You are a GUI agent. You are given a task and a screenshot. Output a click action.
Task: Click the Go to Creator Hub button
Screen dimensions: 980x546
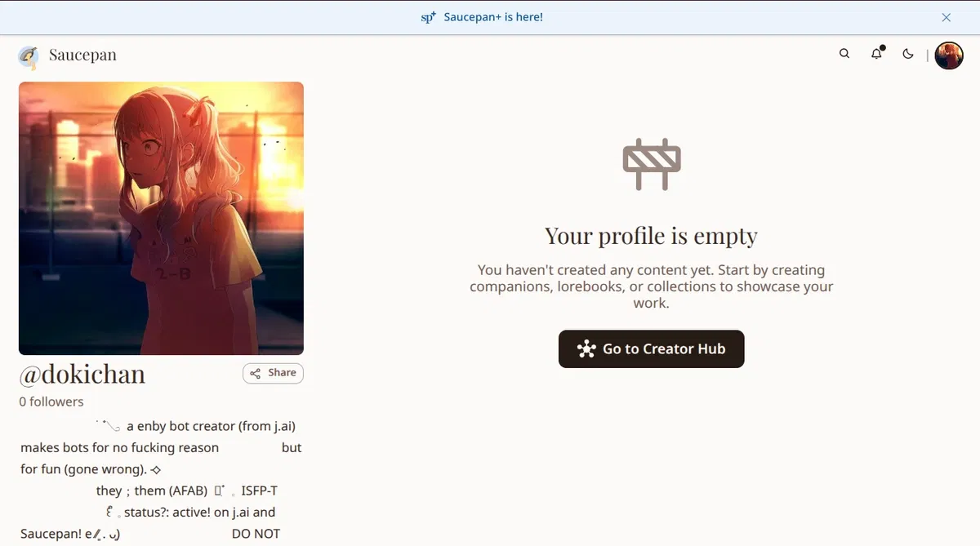652,349
